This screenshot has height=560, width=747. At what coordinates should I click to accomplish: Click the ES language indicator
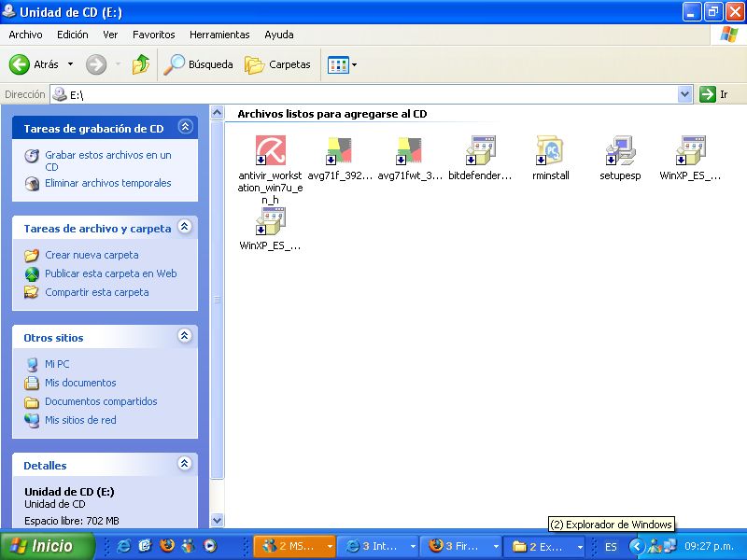pyautogui.click(x=611, y=547)
